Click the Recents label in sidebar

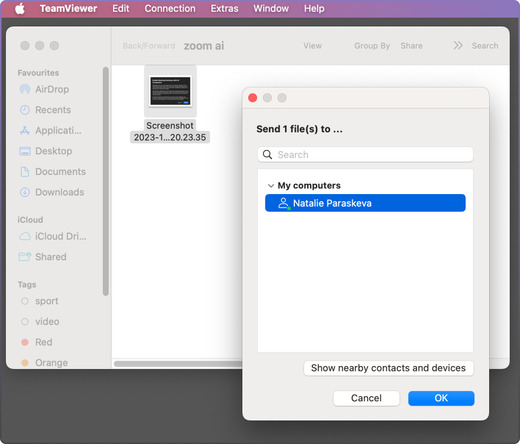tap(53, 110)
